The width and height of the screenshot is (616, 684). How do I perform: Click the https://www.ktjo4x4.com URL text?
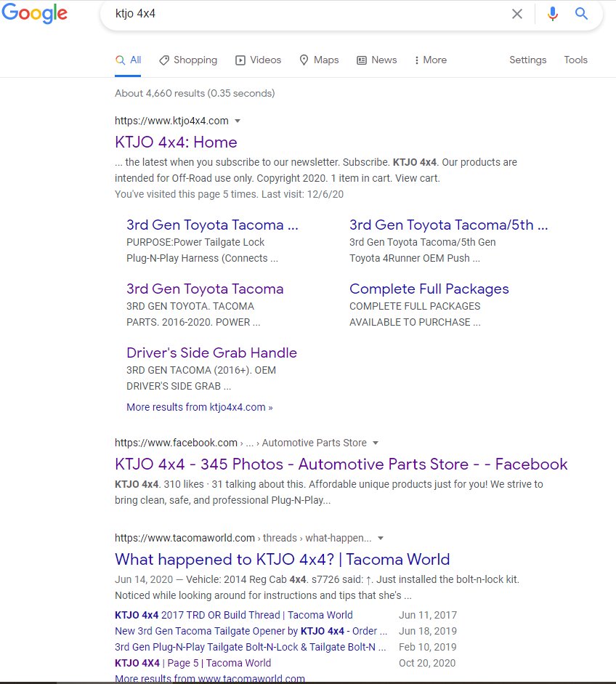tap(171, 121)
